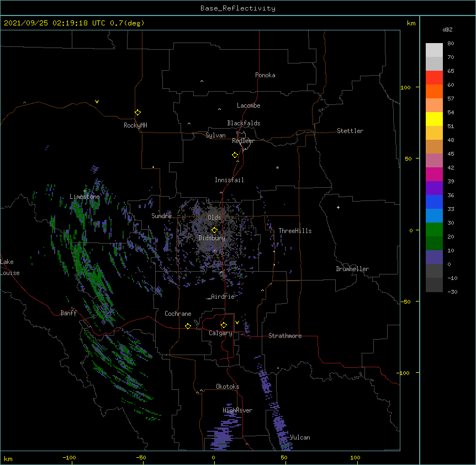The height and width of the screenshot is (465, 476).
Task: Click the yellow marker south of RedDeer
Action: (235, 155)
